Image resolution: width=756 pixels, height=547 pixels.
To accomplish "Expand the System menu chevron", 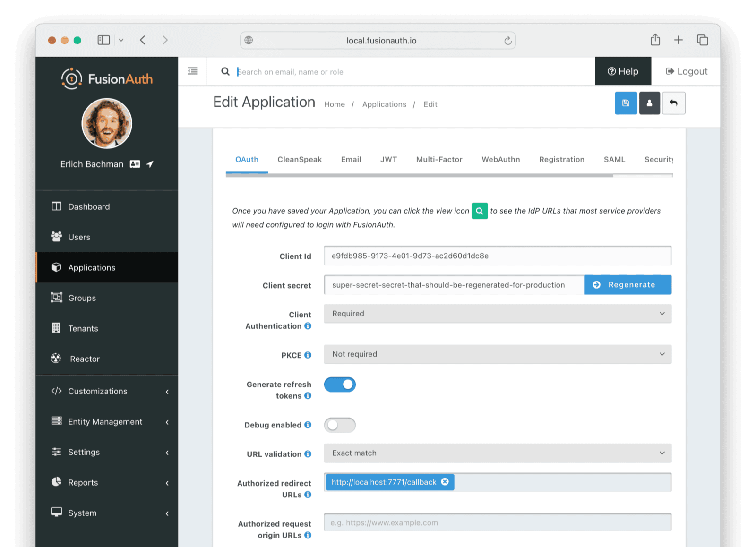I will point(167,513).
